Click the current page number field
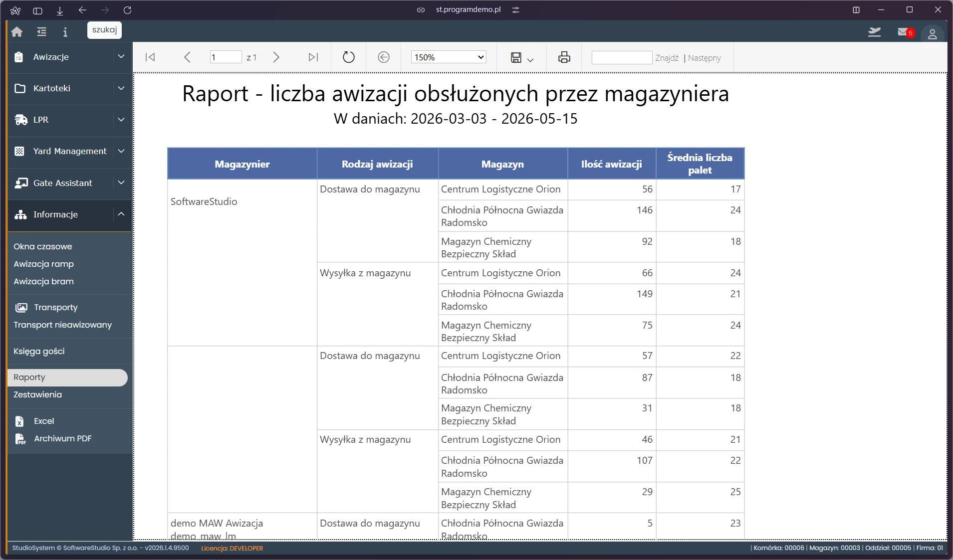The image size is (953, 560). (x=226, y=57)
